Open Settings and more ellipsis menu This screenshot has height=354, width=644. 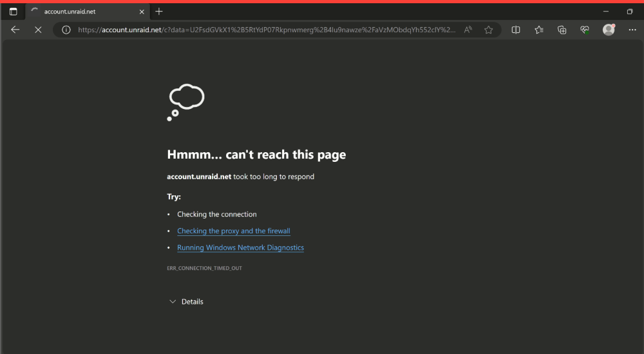[632, 30]
